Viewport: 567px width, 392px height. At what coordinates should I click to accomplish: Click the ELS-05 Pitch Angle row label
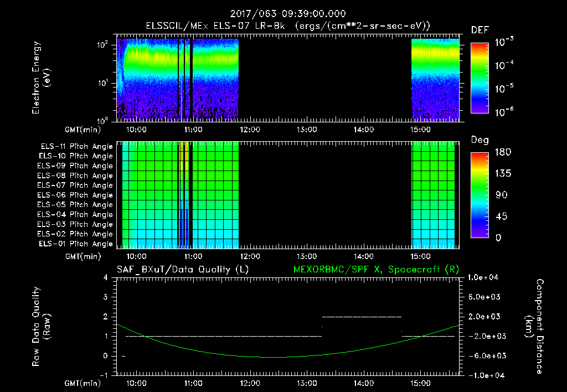click(75, 205)
